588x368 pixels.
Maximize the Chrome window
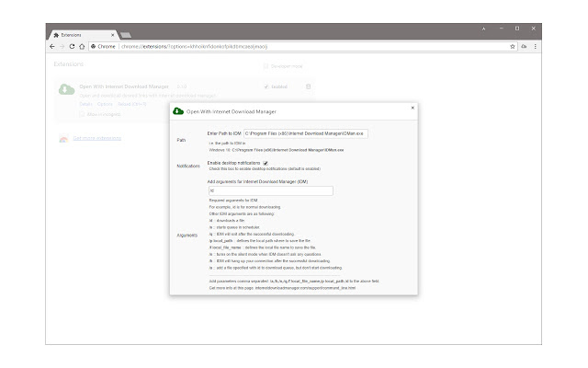tap(517, 29)
